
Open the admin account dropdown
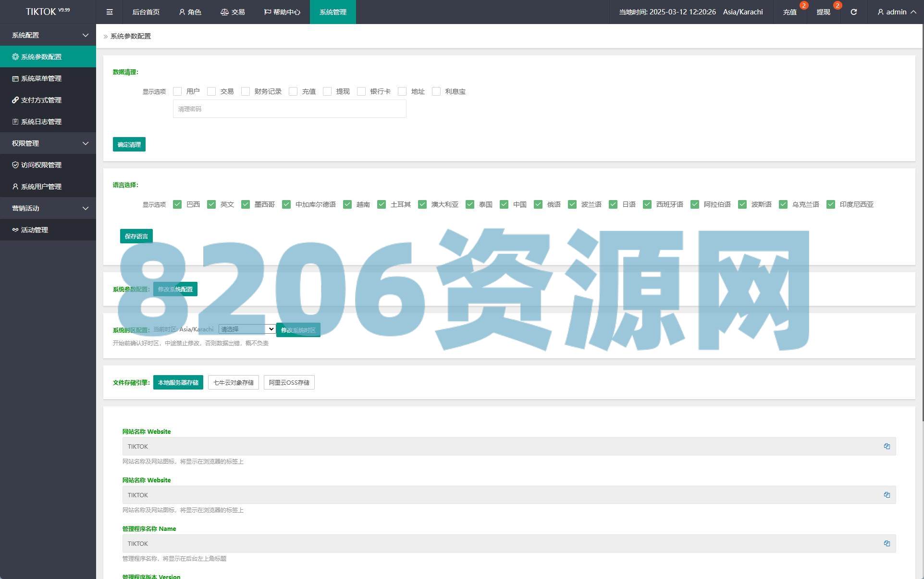(x=896, y=12)
